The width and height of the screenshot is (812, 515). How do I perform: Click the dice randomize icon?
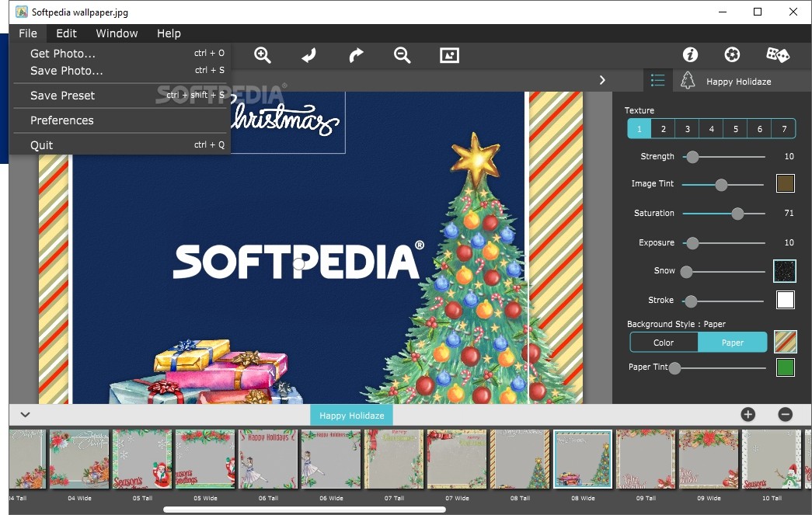point(777,54)
